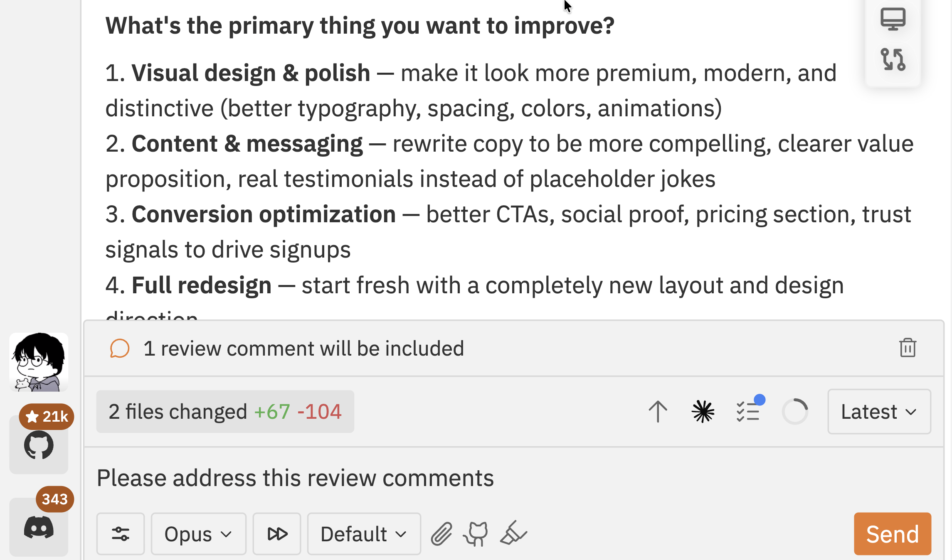Click the upload arrow above the diff stats
Screen dimensions: 952x560
(658, 412)
